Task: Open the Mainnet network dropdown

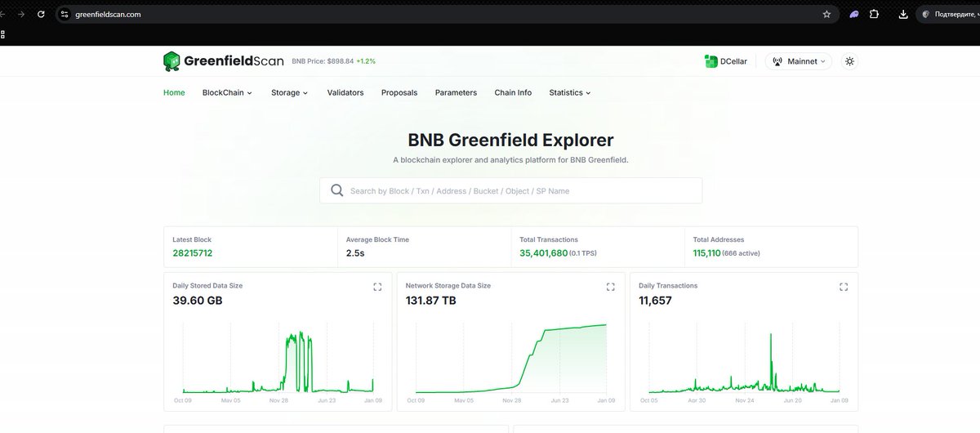Action: [x=799, y=61]
